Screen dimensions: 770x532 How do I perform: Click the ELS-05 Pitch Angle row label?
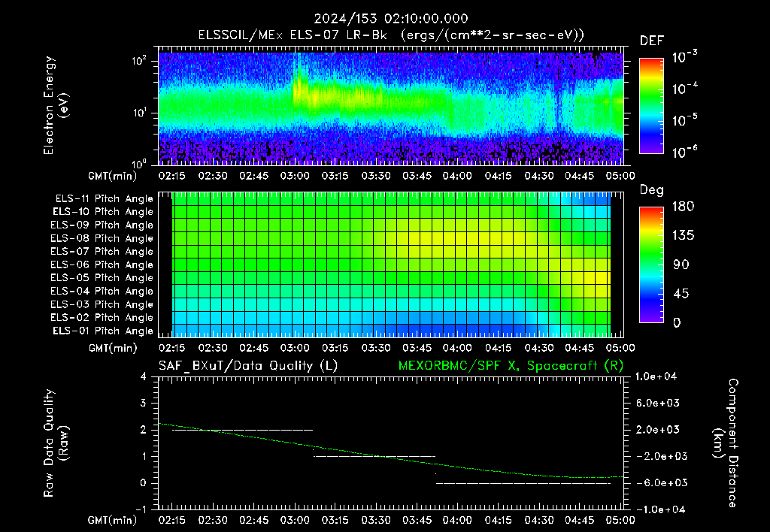(102, 278)
